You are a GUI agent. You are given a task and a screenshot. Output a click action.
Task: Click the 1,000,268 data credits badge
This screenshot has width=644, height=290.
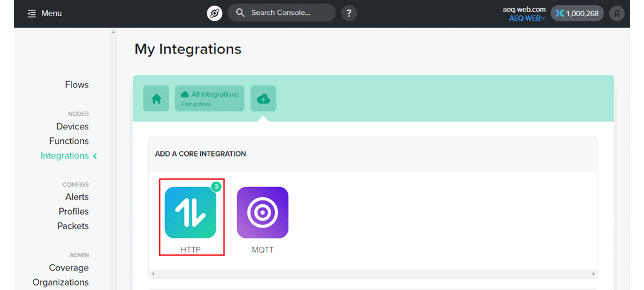(577, 14)
